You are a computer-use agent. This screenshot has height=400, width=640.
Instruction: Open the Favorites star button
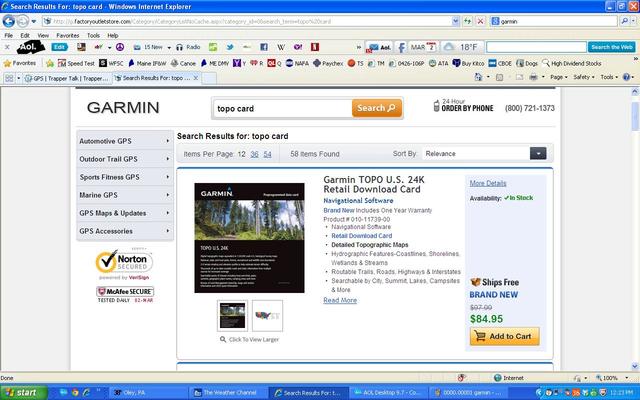tap(20, 63)
